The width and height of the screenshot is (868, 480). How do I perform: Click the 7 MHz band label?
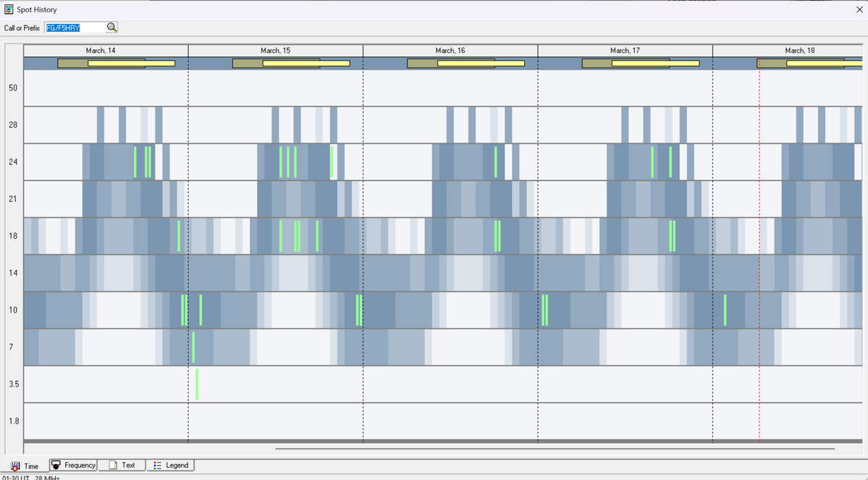click(x=11, y=347)
